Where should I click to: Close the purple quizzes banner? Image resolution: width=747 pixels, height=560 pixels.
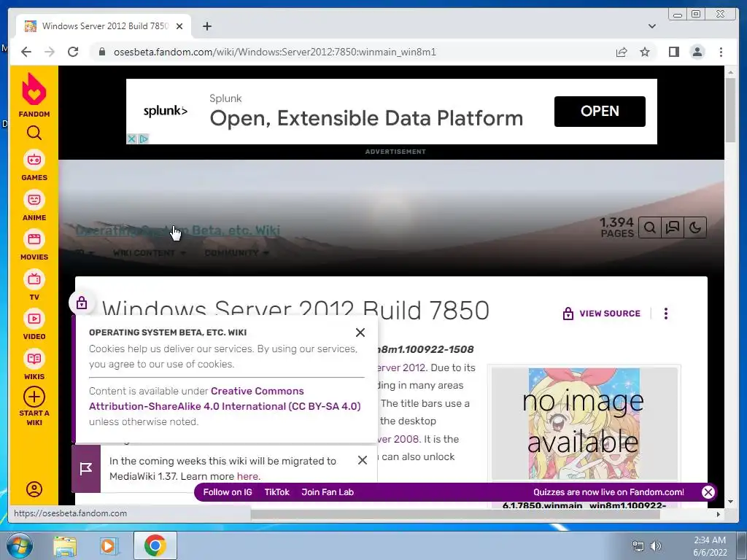[x=708, y=492]
